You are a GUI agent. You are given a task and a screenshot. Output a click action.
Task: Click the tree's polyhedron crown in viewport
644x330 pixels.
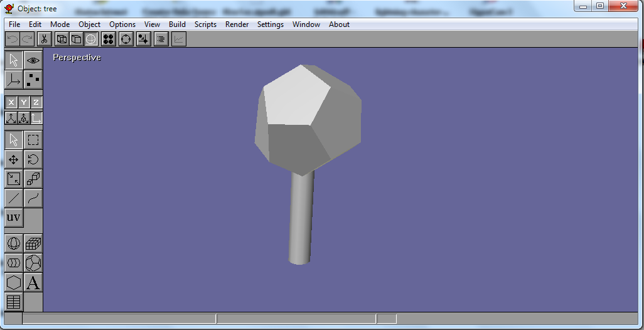coord(308,119)
